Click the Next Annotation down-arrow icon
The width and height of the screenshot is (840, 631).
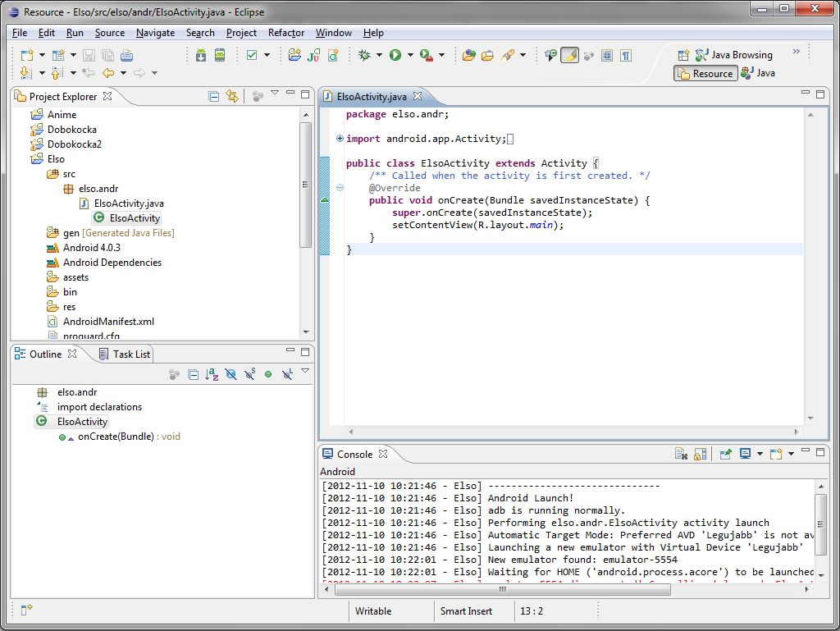25,73
